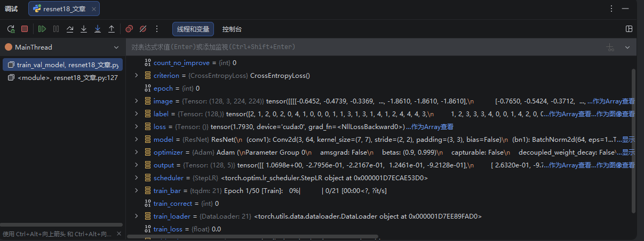This screenshot has height=241, width=644.
Task: Expand the image tensor variable
Action: 137,101
